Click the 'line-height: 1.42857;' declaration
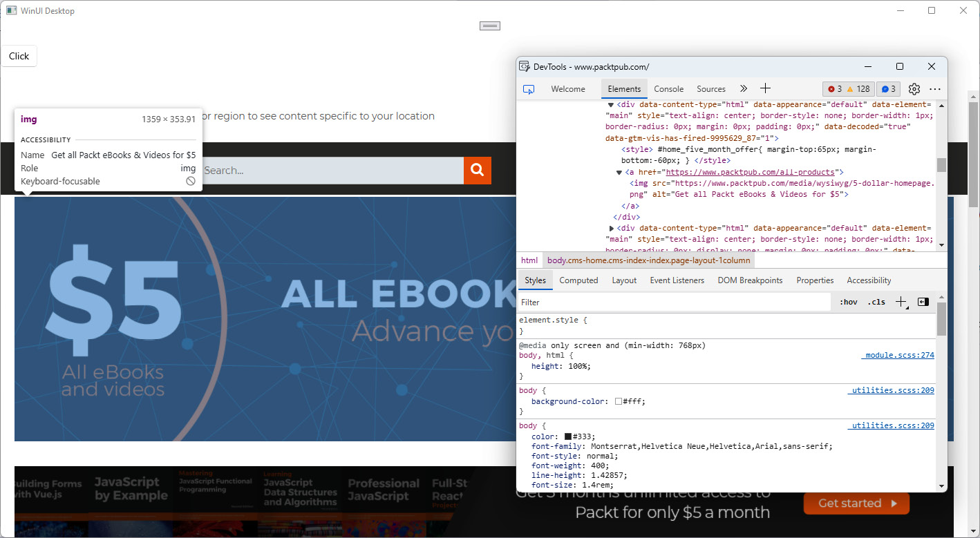This screenshot has height=538, width=980. coord(580,475)
